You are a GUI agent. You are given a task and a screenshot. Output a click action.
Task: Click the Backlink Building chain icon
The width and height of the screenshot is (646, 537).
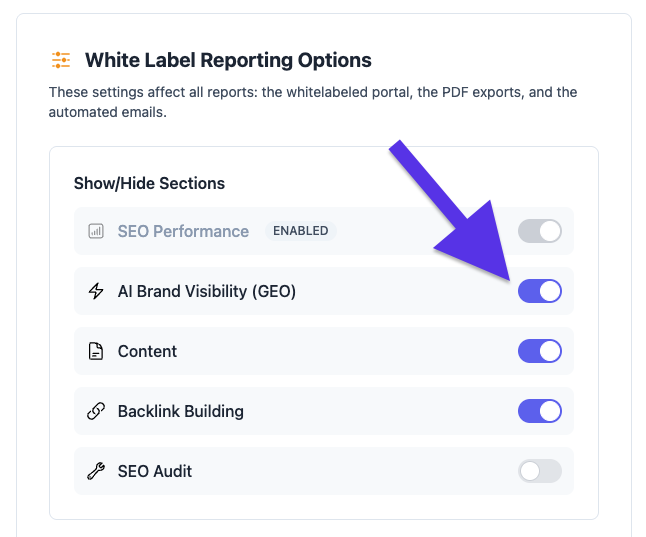(x=96, y=411)
